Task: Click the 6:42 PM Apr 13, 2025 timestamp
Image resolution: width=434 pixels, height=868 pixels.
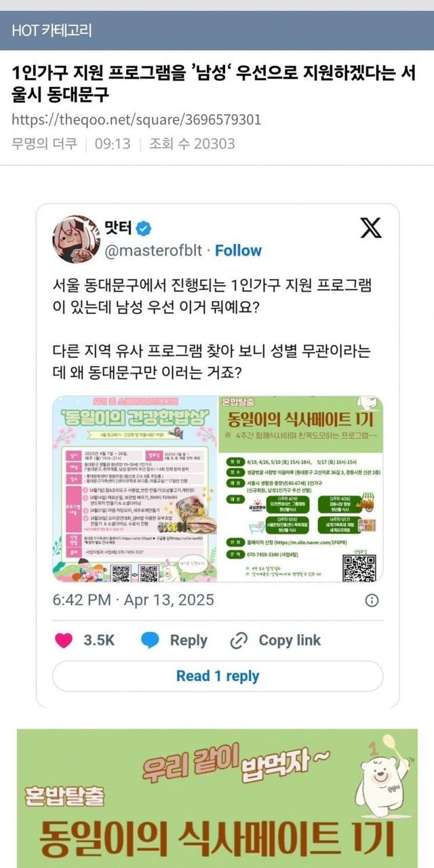Action: 133,600
